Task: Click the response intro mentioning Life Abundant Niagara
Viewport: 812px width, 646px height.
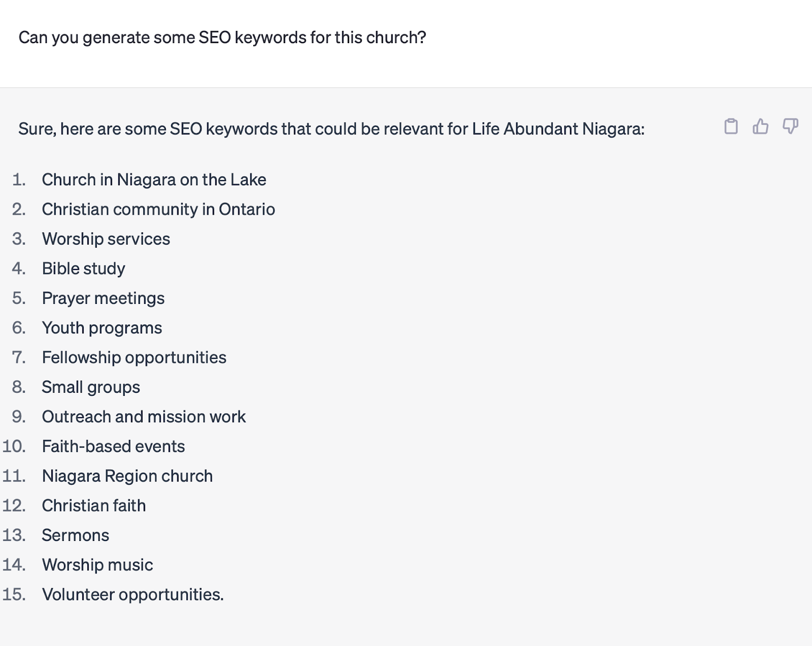Action: click(331, 129)
